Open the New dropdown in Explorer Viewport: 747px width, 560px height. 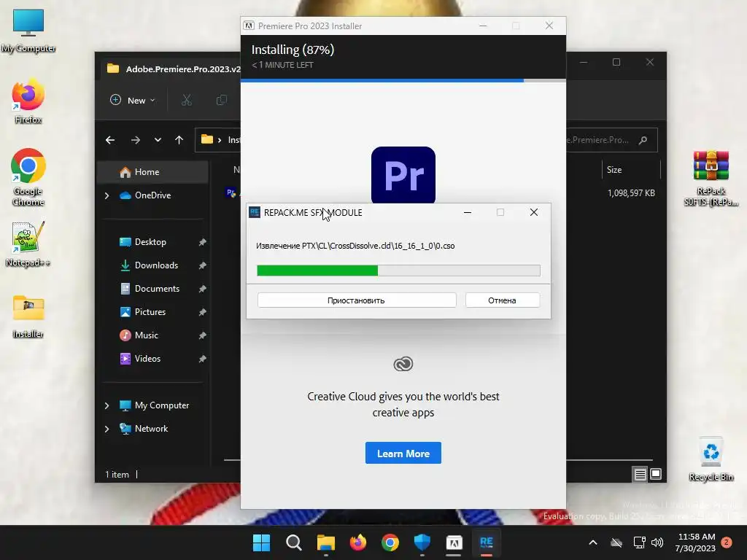click(133, 100)
